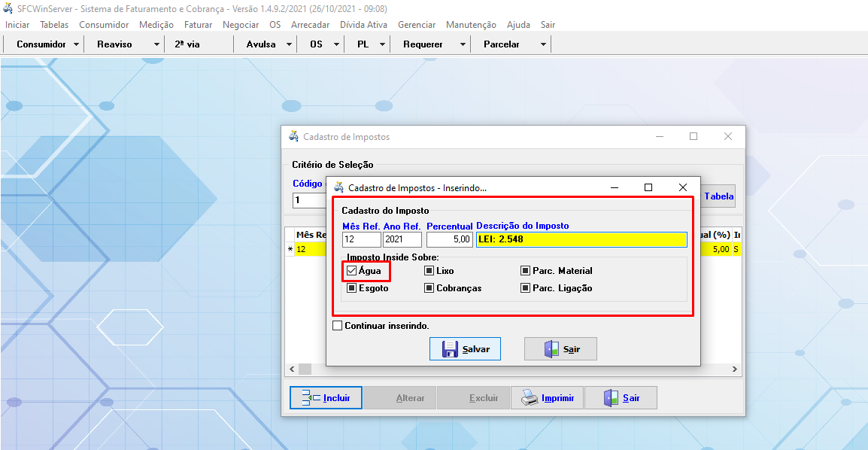Expand the Consumidor toolbar dropdown arrow
868x450 pixels.
(x=76, y=44)
